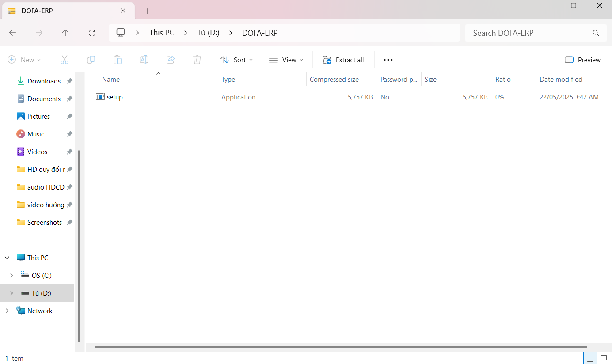Click pin icon next to Videos

point(69,152)
